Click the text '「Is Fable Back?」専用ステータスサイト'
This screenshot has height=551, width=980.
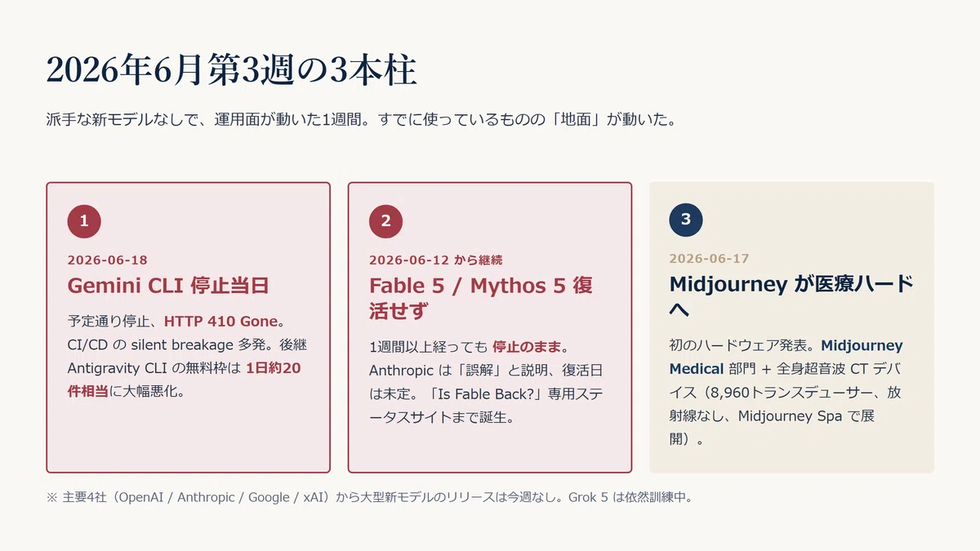[486, 406]
